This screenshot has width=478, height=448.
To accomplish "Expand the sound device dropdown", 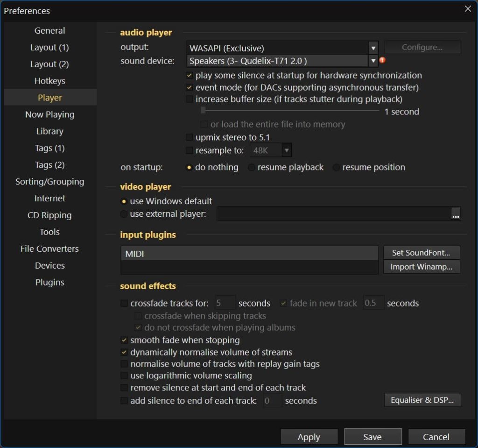I will pyautogui.click(x=373, y=61).
